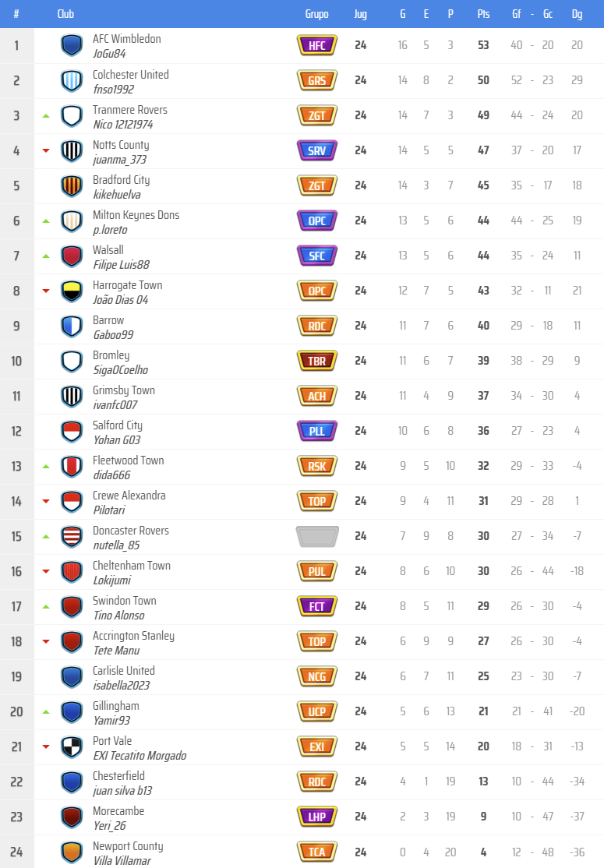Open Milton Keynes Dons club page
The height and width of the screenshot is (868, 604).
136,214
